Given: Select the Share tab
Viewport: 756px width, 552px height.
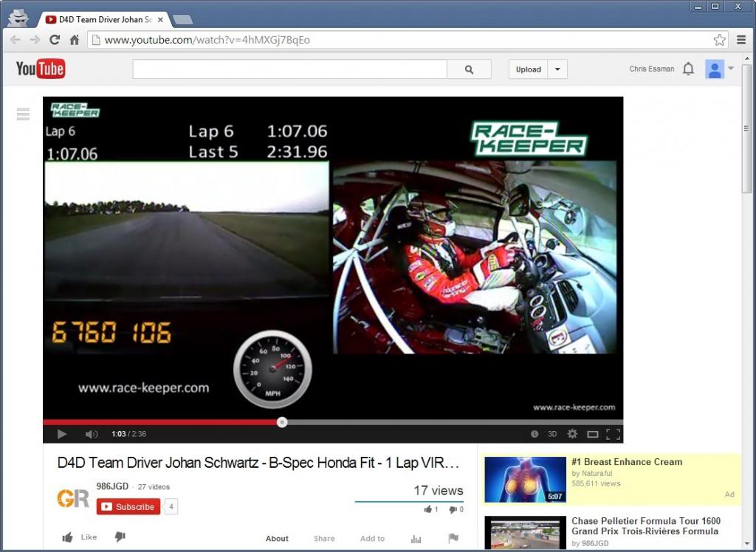Looking at the screenshot, I should [324, 539].
